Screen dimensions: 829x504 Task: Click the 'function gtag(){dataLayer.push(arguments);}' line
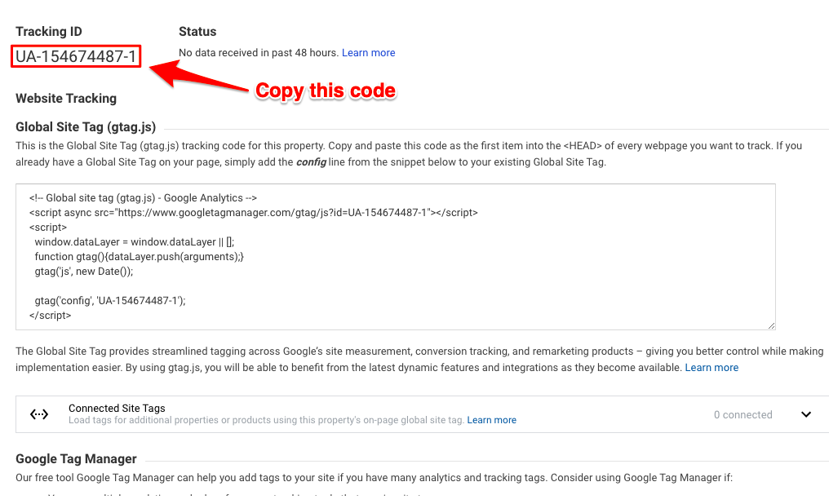139,257
